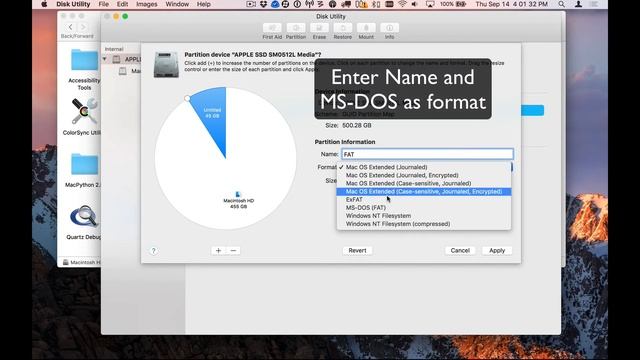Image resolution: width=640 pixels, height=360 pixels.
Task: Open Spotlight search in menu bar
Action: tap(562, 4)
